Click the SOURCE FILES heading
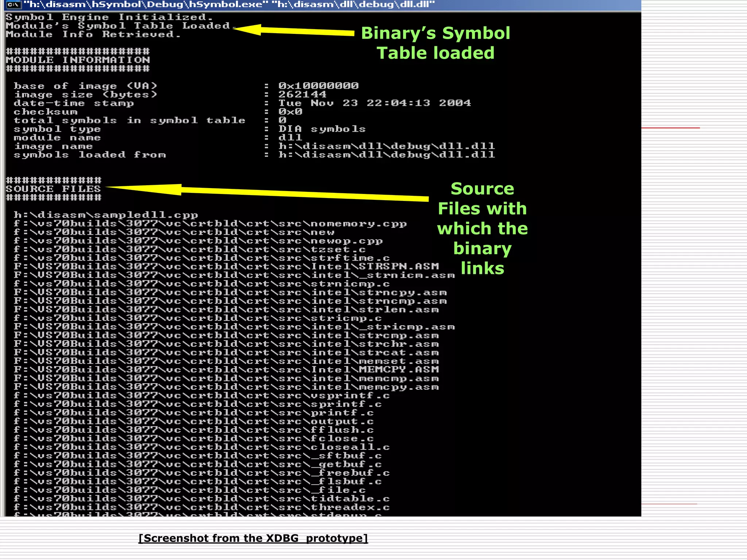Image resolution: width=747 pixels, height=560 pixels. pyautogui.click(x=53, y=189)
